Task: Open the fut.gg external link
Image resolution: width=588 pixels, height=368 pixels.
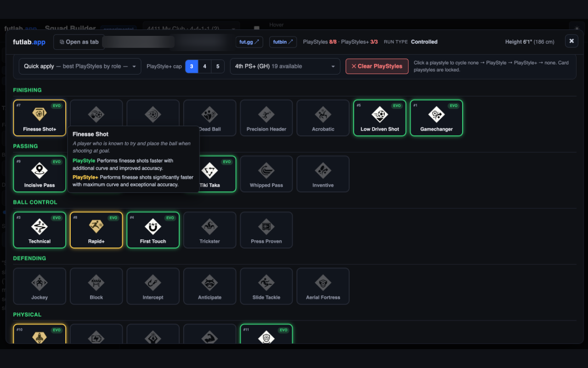Action: click(x=249, y=42)
